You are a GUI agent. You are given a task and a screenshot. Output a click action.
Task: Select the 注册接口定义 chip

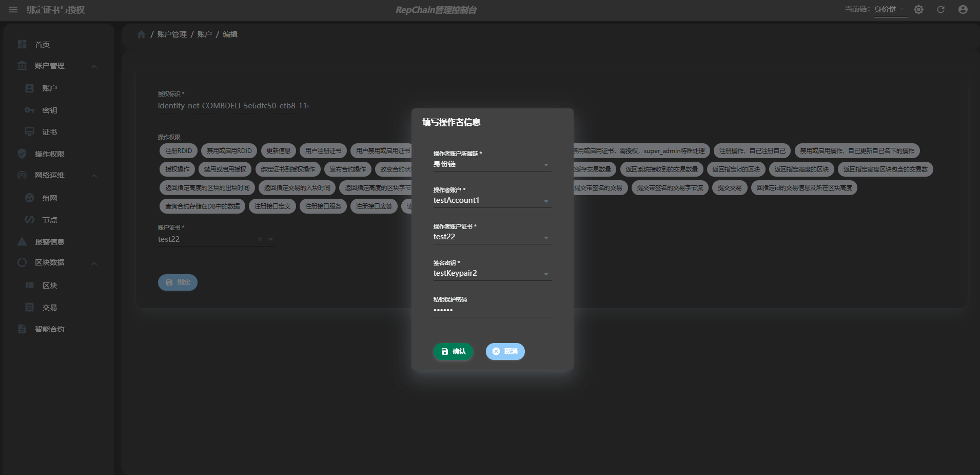coord(272,206)
